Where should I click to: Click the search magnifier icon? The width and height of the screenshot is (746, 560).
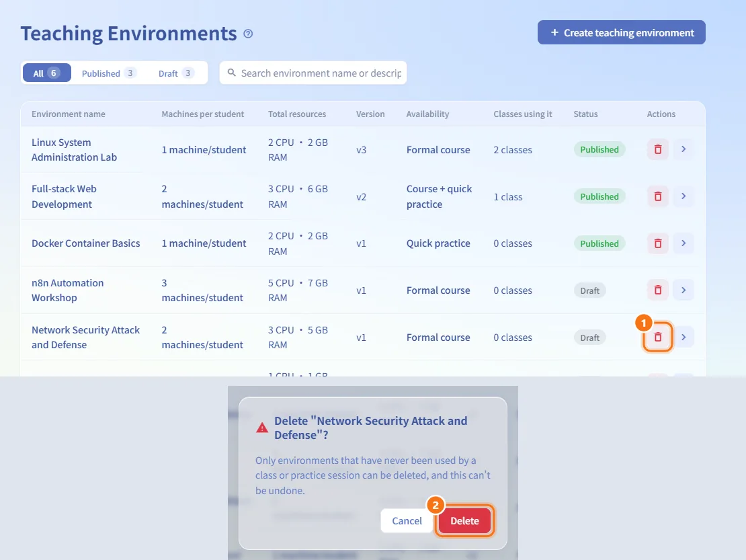232,73
